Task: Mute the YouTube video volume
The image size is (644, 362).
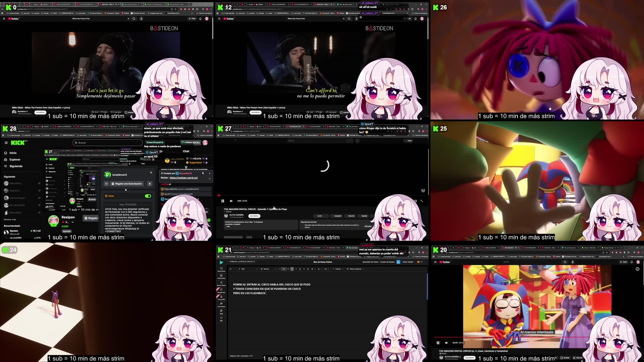Action: [x=446, y=342]
